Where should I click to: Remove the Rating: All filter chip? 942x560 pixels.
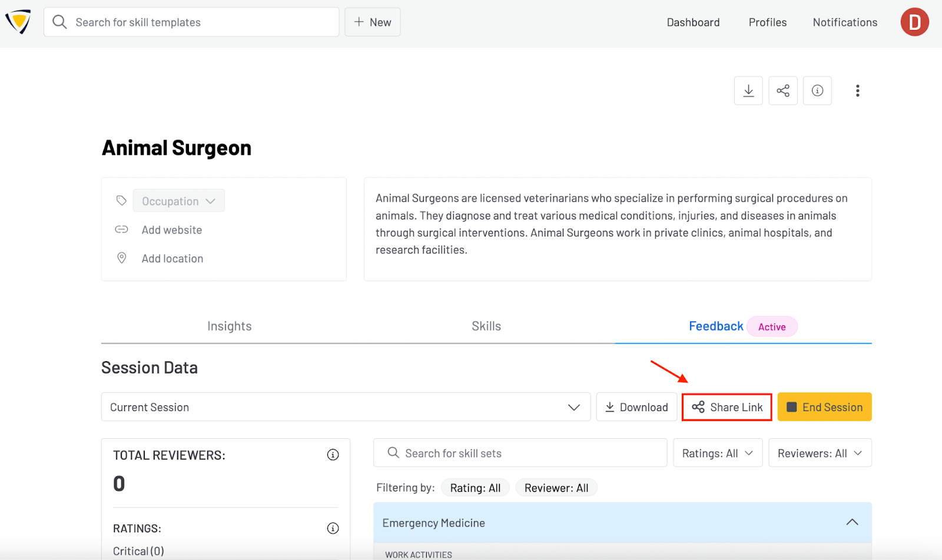click(475, 487)
